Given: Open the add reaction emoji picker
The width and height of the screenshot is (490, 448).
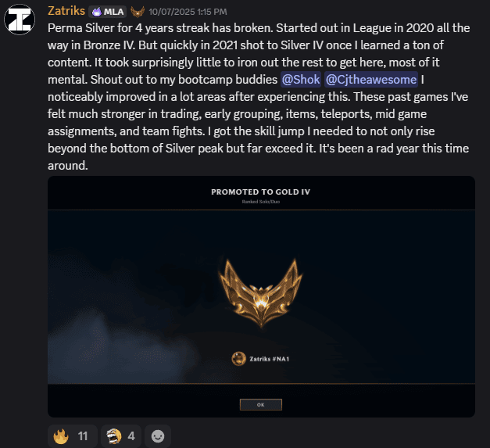Looking at the screenshot, I should click(158, 436).
